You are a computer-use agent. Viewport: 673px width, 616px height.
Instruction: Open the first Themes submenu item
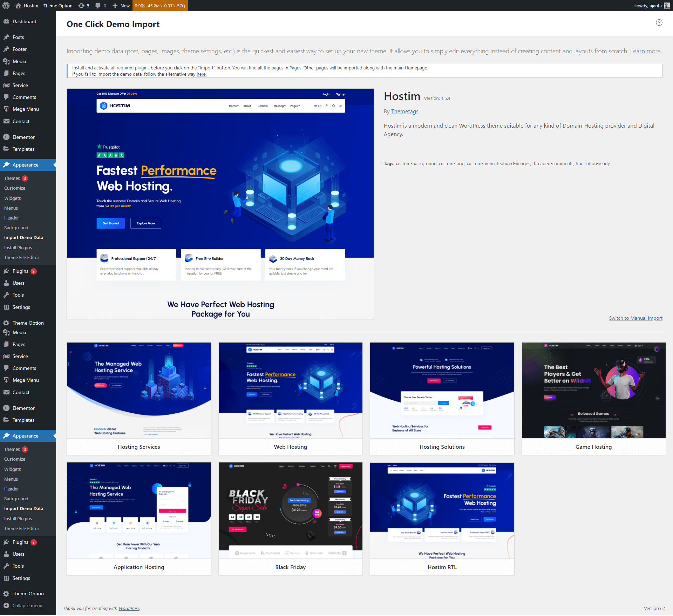coord(12,178)
